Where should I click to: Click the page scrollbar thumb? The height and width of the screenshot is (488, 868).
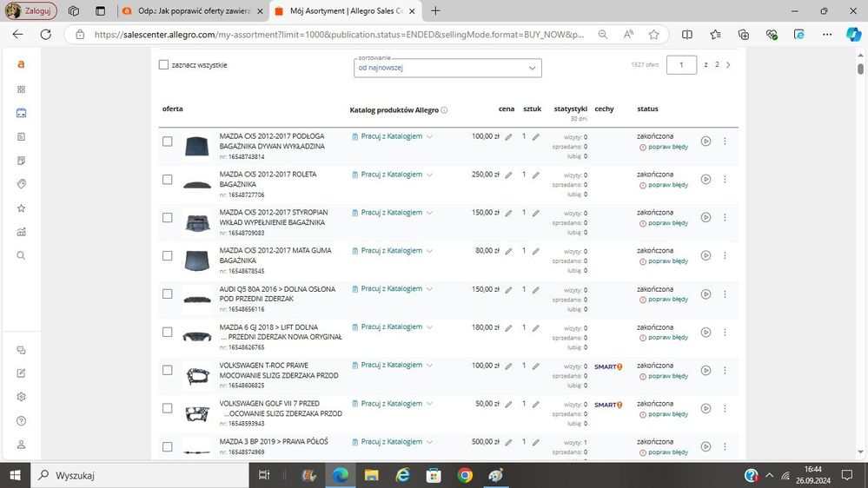860,69
